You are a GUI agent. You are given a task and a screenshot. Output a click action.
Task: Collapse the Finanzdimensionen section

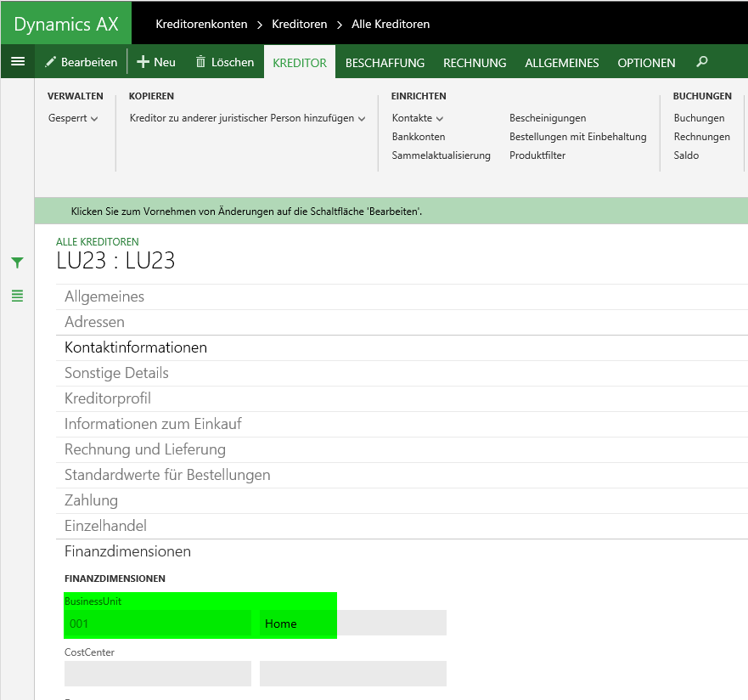127,551
